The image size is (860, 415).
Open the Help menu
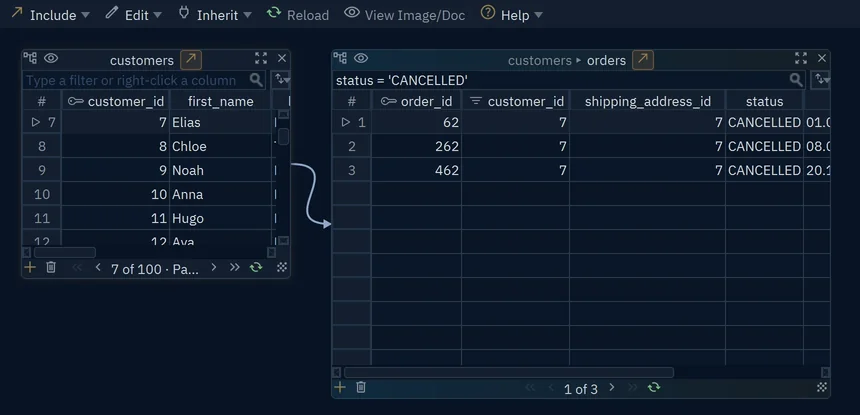tap(511, 15)
